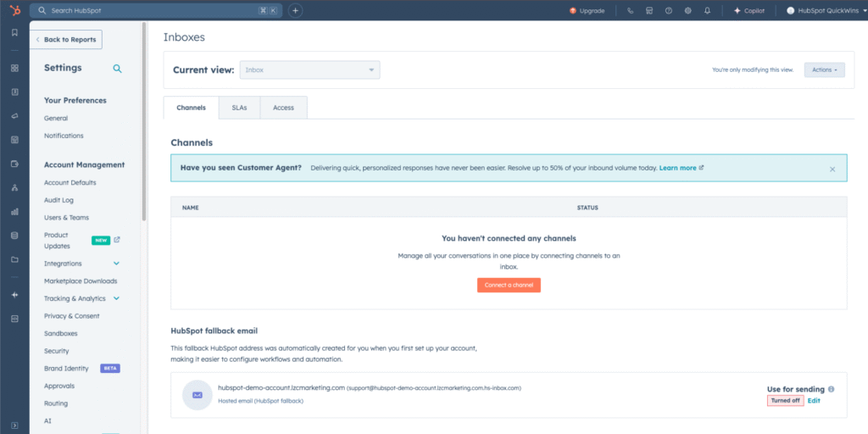
Task: Click the Product Updates external link icon
Action: click(117, 240)
